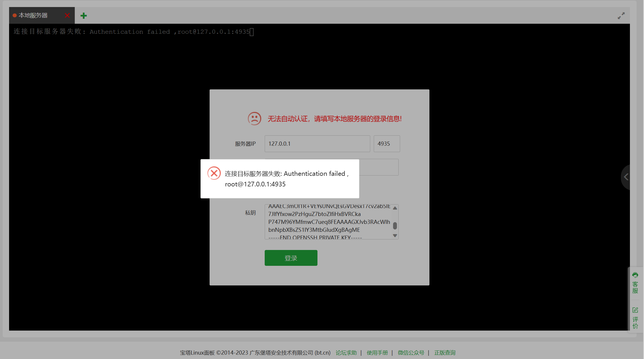Screen dimensions: 644x359
Task: Click the Authentication failed toast message
Action: click(x=287, y=179)
